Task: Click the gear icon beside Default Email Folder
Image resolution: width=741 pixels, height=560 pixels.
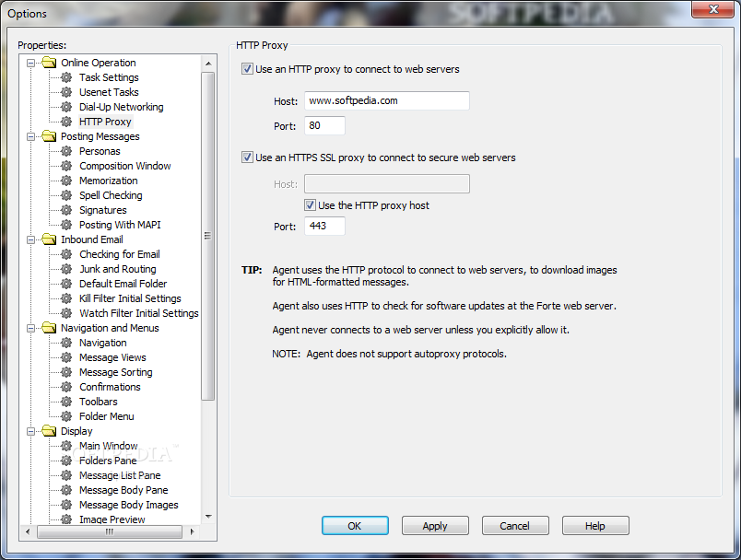Action: pos(66,284)
